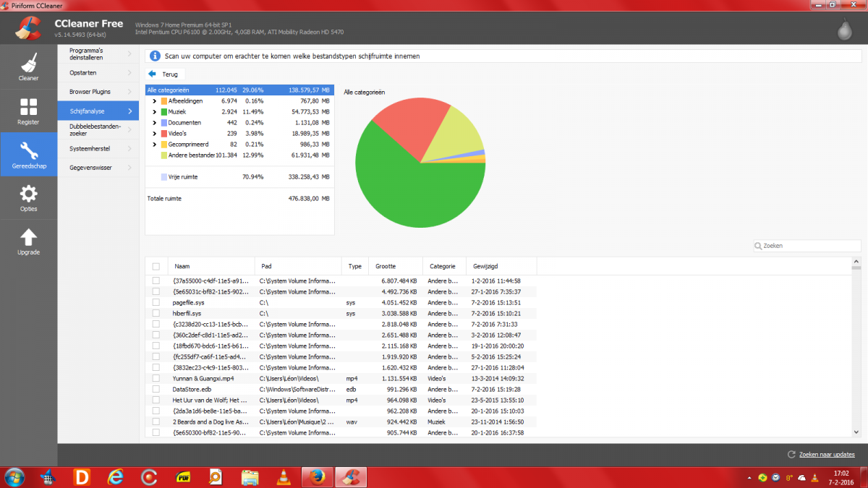Sort by the Categorie column header
This screenshot has width=868, height=488.
coord(443,266)
